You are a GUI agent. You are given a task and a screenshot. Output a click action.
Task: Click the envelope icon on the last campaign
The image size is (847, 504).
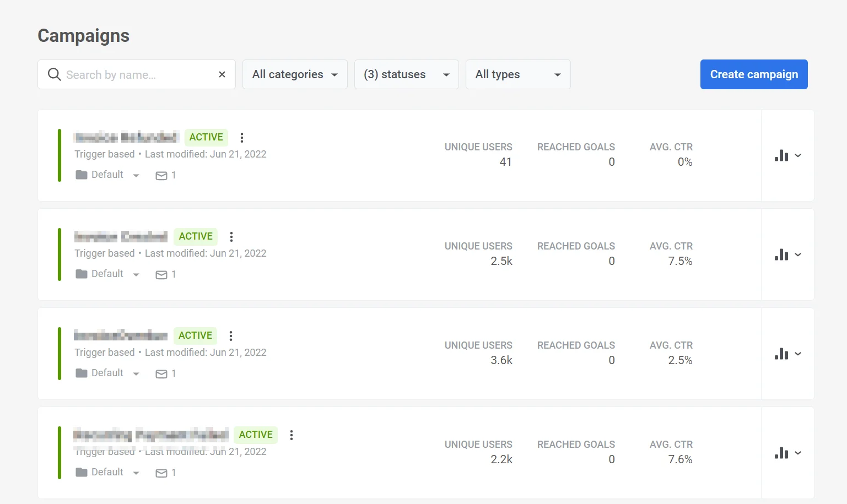pyautogui.click(x=161, y=473)
